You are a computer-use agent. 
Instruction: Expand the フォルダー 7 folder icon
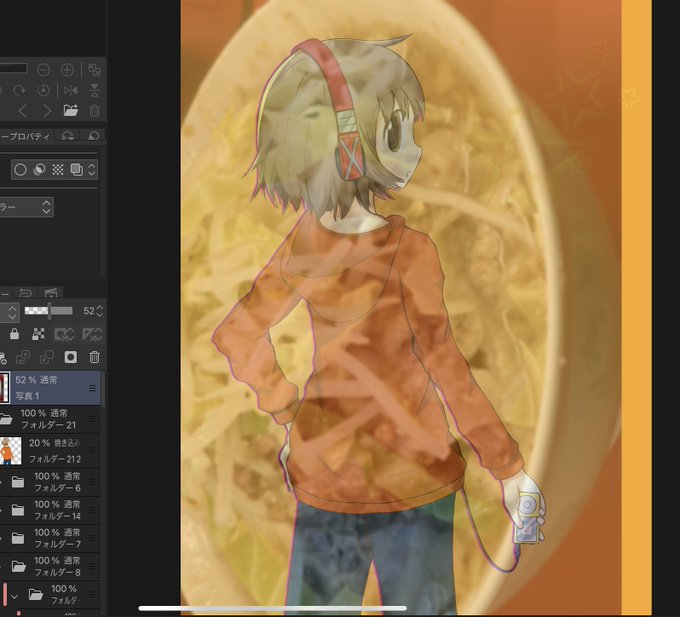coord(18,538)
